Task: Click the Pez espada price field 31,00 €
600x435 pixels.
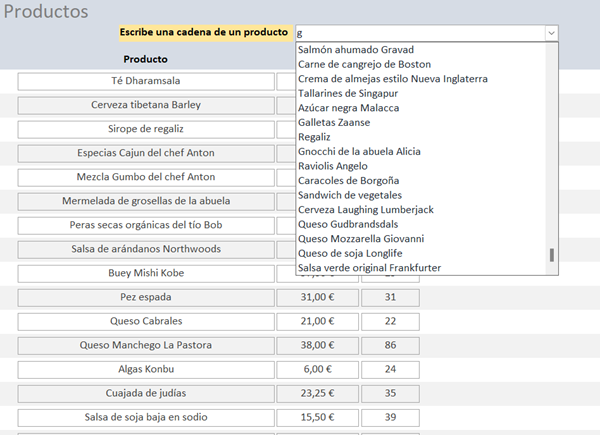Action: click(x=317, y=298)
